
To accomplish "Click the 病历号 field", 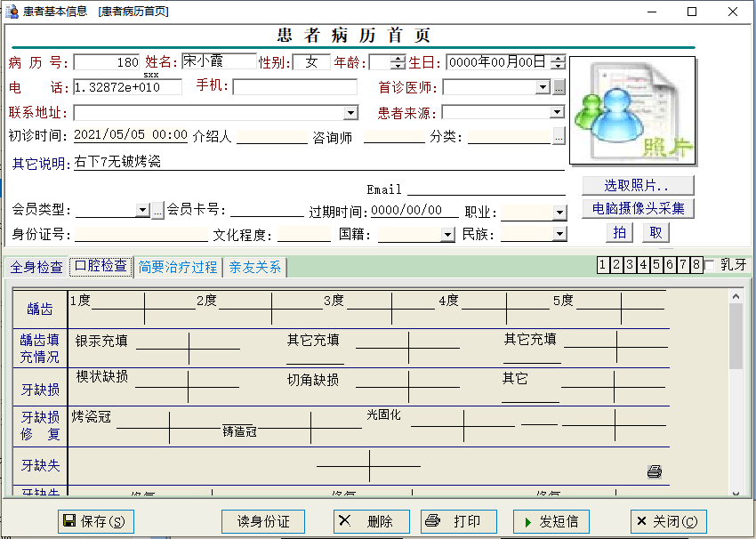I will coord(107,62).
